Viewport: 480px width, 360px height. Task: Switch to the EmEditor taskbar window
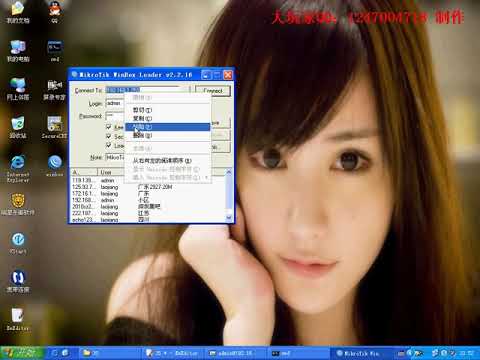pos(172,353)
